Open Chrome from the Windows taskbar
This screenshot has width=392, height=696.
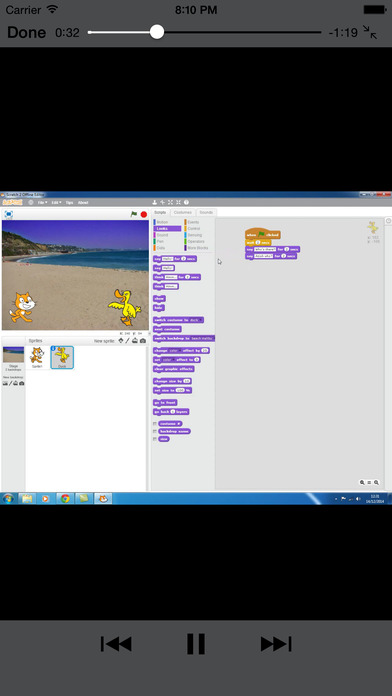pos(65,498)
